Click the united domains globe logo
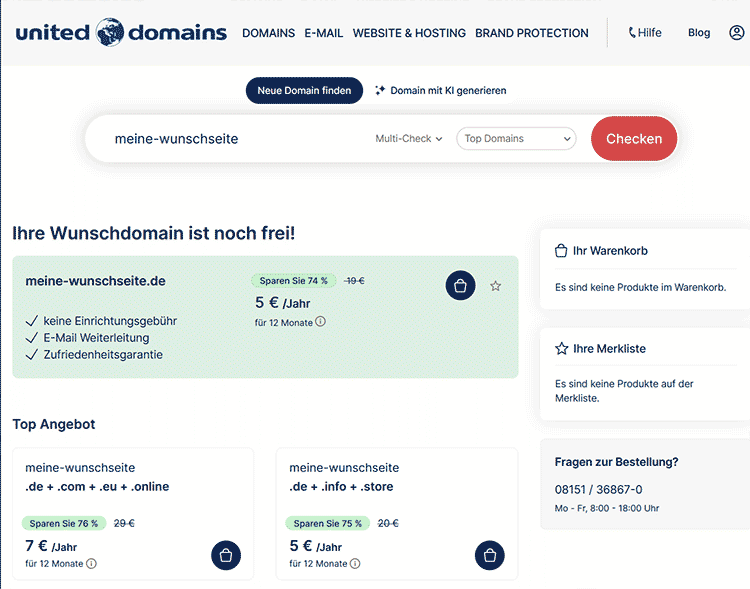 [110, 33]
